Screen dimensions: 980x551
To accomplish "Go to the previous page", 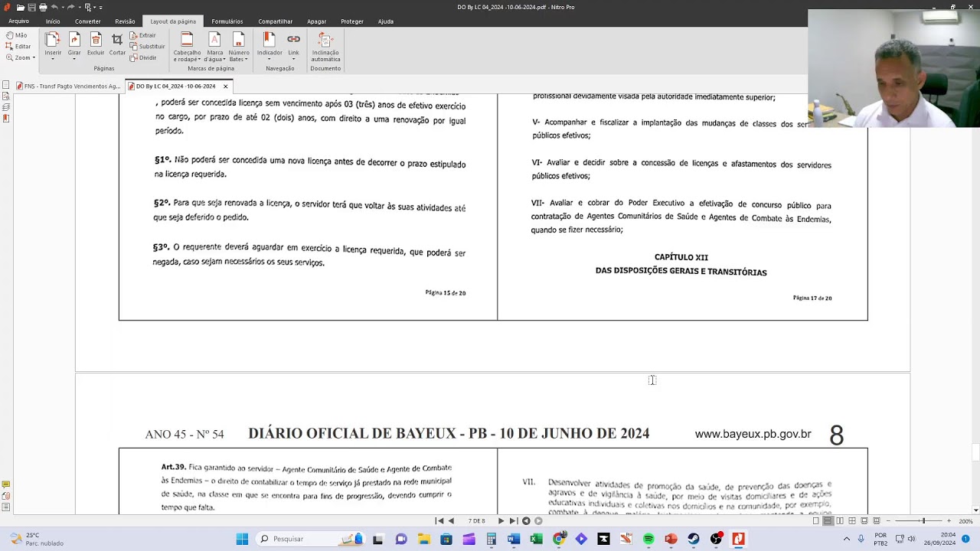I will [451, 521].
